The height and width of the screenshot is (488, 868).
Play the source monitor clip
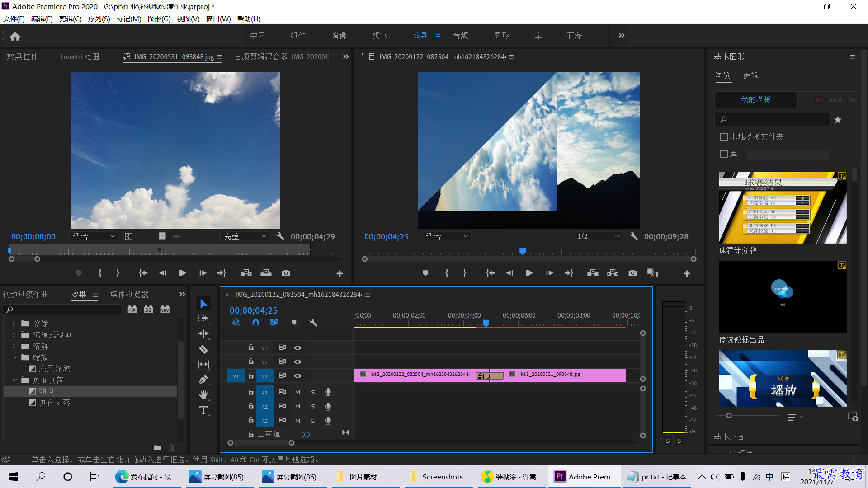pos(182,273)
